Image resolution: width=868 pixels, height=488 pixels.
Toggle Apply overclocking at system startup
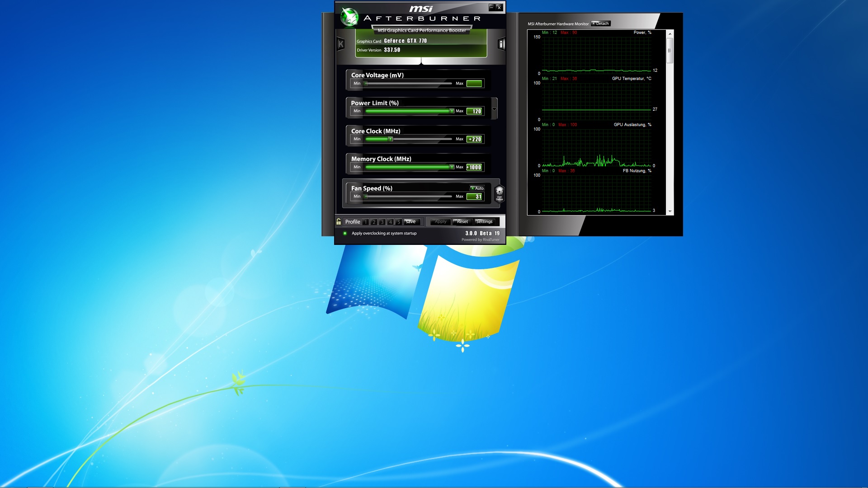(345, 234)
